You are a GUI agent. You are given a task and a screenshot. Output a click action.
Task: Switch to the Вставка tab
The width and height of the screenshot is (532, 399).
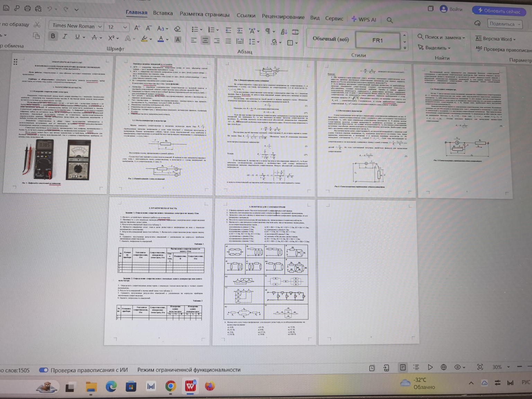163,13
